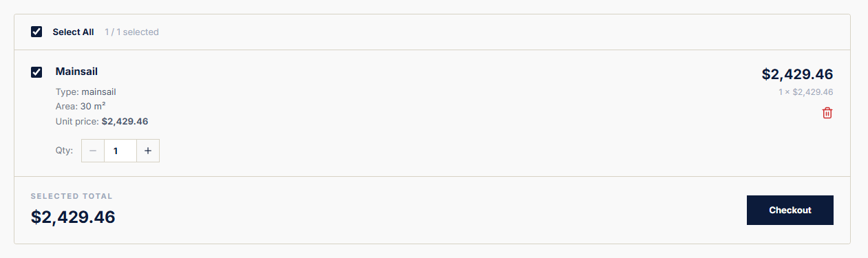Click the 1 × $2,429.46 breakdown text
Screen dimensions: 868x258
[x=805, y=92]
